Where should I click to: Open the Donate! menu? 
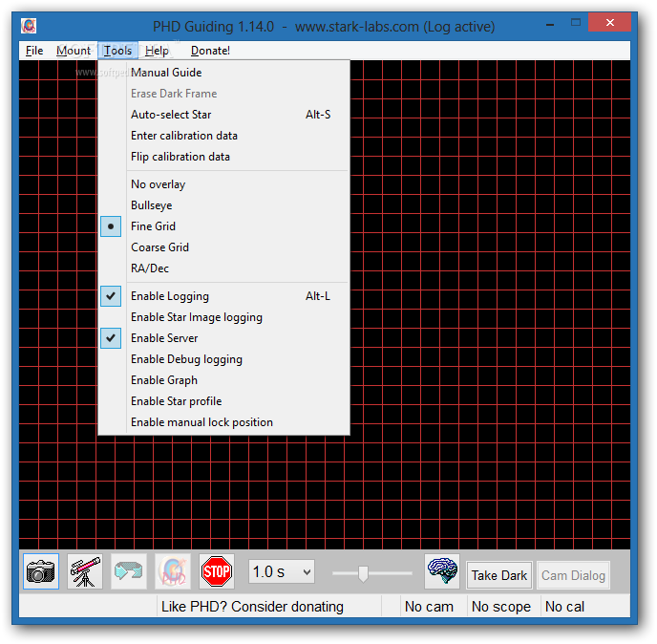click(210, 51)
